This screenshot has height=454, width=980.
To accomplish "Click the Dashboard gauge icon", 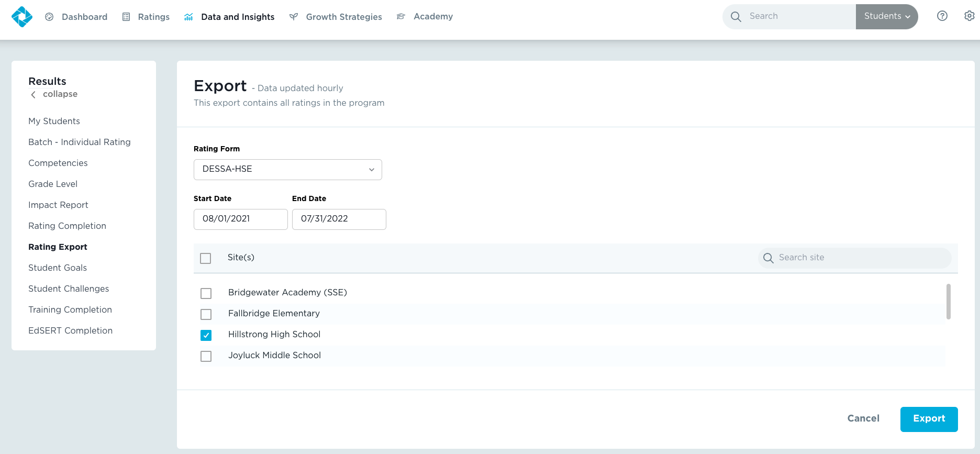I will pos(49,17).
